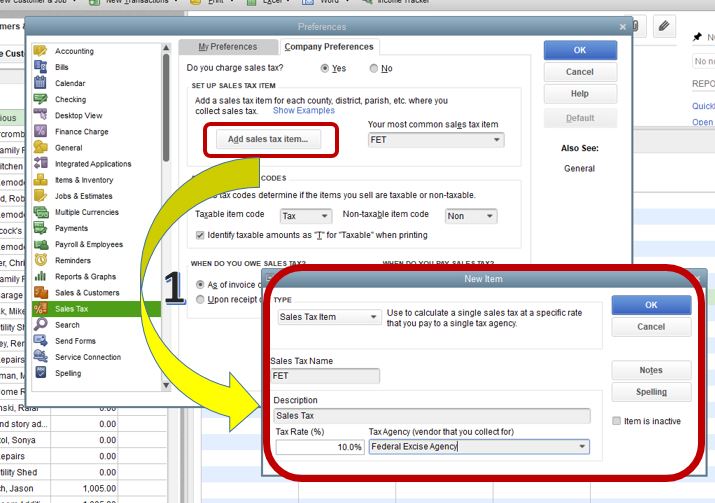Select Integrated Applications icon
Screen dimensions: 715x503
click(x=40, y=163)
